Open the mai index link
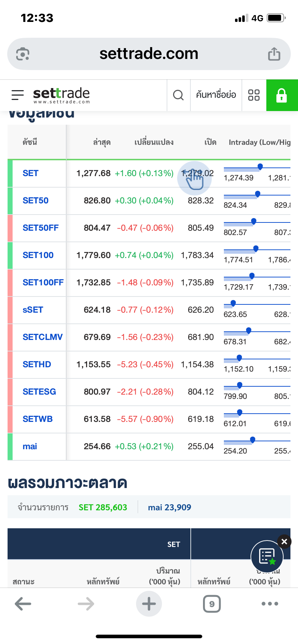298x644 pixels. 30,446
